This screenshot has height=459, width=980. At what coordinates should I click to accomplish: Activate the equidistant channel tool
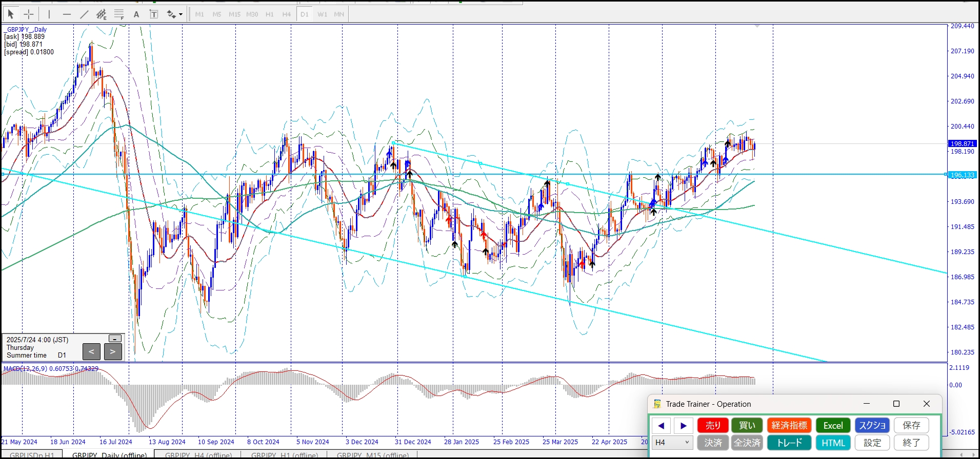102,14
